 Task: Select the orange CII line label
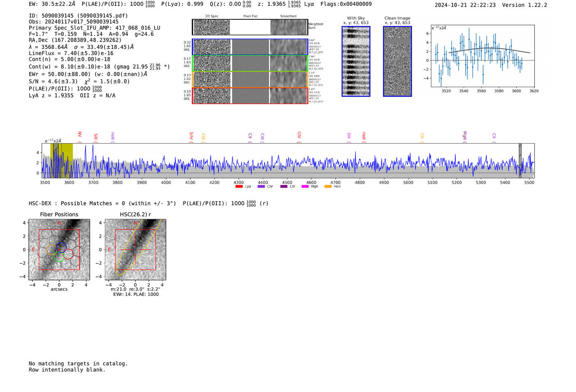(x=422, y=136)
